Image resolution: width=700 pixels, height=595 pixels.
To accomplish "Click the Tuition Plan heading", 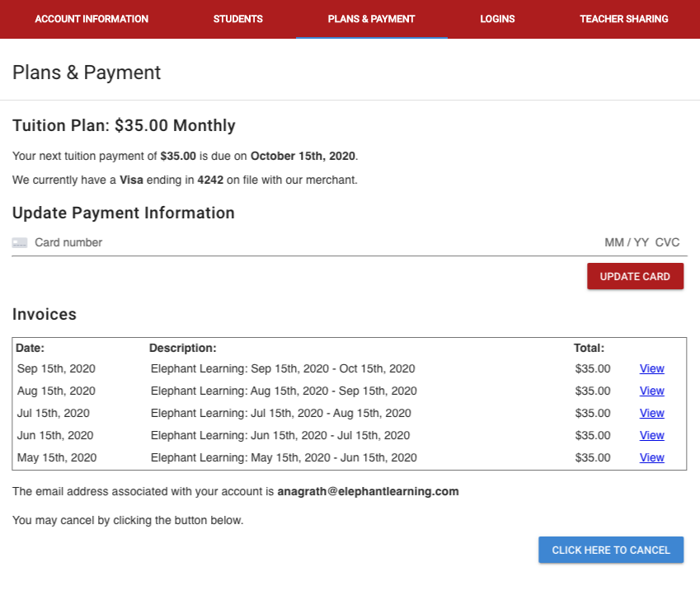I will tap(124, 125).
